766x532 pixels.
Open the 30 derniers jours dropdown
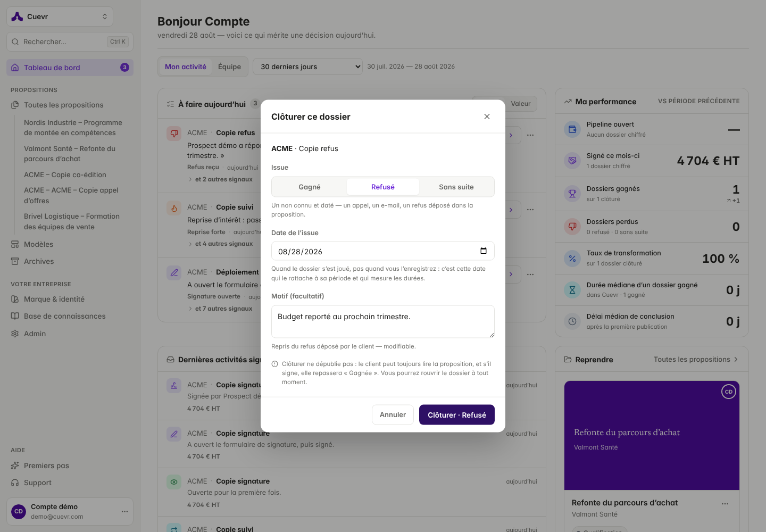tap(307, 66)
